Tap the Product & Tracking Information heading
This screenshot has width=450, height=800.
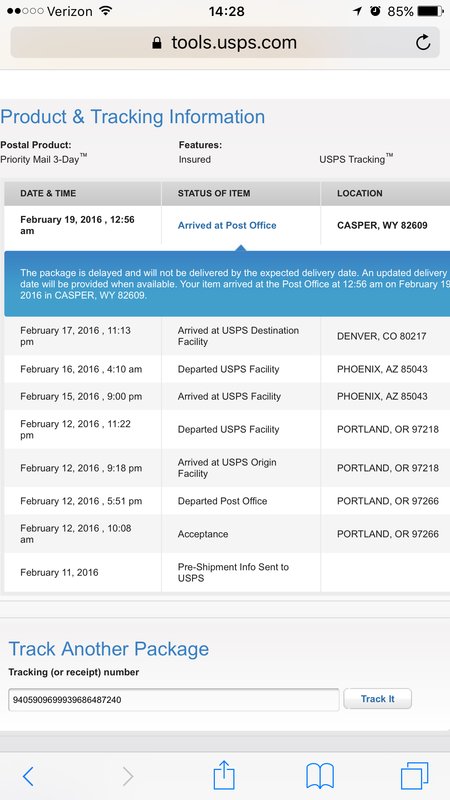point(133,117)
